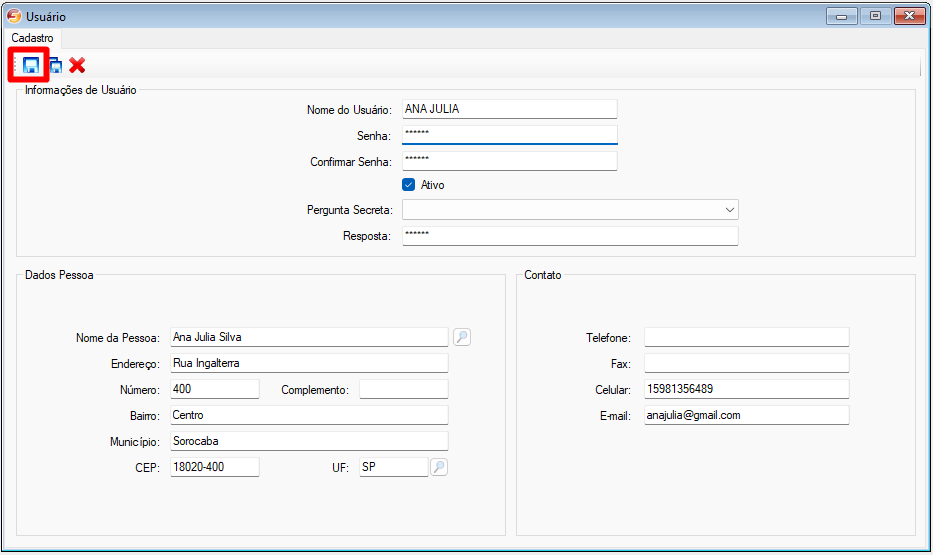Click the Confirmar Senha field
Viewport: 933px width, 555px height.
(509, 161)
